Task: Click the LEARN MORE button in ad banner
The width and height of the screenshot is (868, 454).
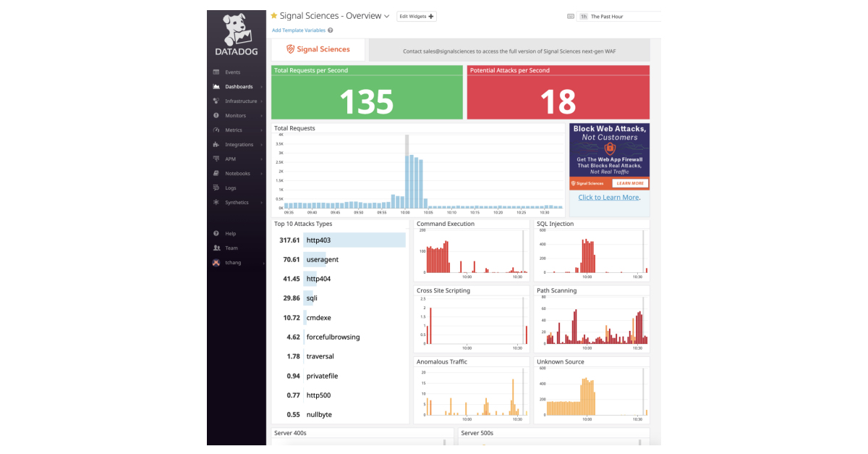Action: (630, 183)
